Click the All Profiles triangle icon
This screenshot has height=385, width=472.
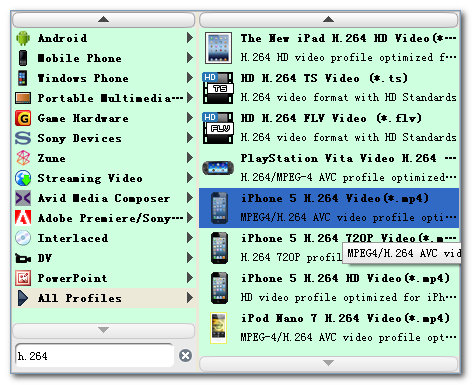click(x=23, y=298)
